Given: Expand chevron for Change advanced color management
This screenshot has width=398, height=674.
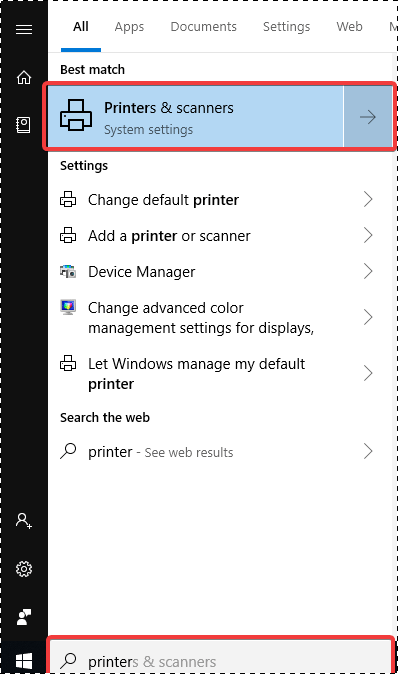Looking at the screenshot, I should point(368,317).
